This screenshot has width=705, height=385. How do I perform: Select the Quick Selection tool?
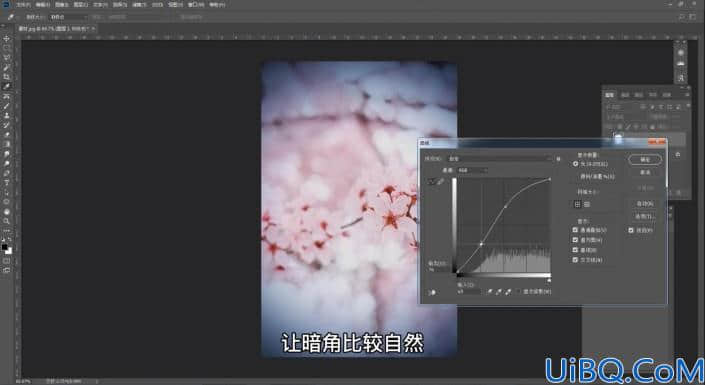coord(6,67)
